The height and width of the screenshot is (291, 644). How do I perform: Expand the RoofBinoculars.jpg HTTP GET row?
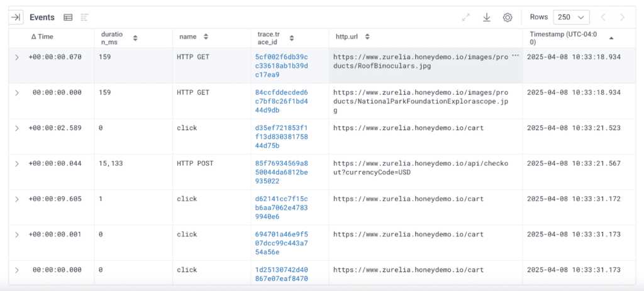click(x=17, y=57)
